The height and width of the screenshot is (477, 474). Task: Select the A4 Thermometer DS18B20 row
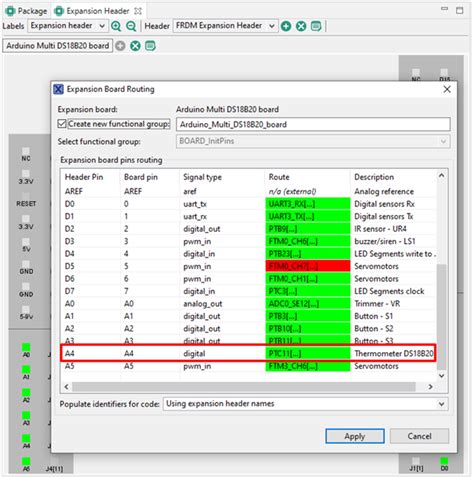248,353
